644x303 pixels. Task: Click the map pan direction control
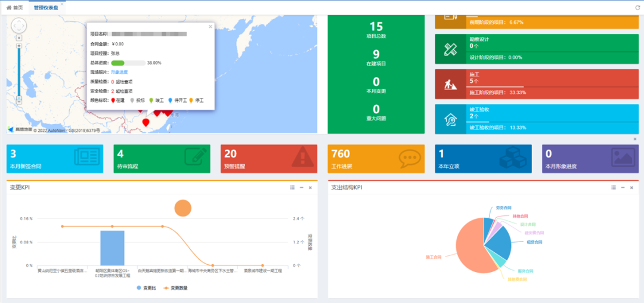pos(19,26)
